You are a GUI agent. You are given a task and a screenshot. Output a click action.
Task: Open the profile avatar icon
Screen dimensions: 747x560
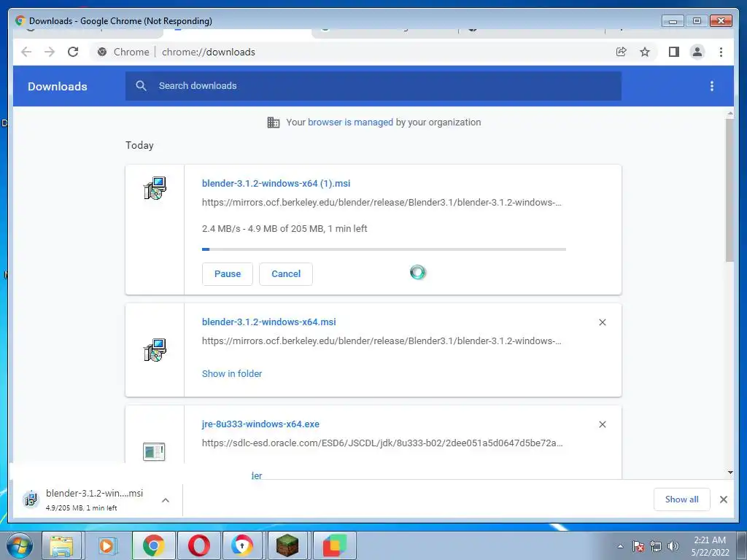coord(697,52)
